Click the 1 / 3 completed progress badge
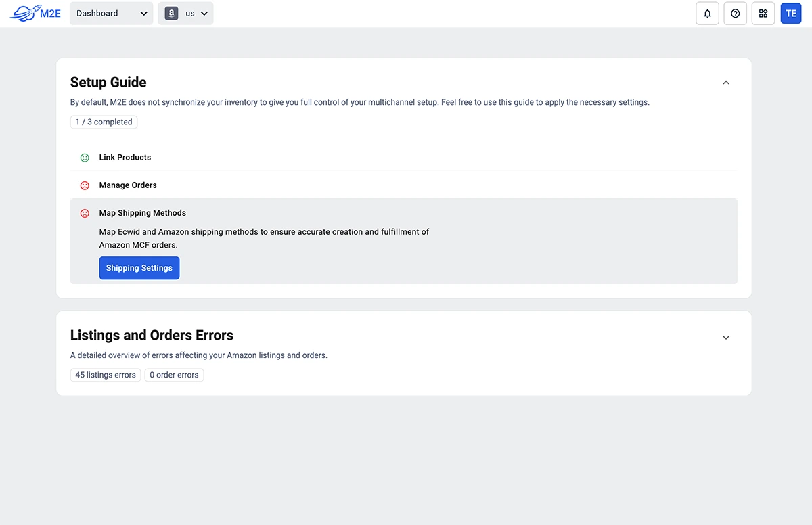The image size is (812, 525). (x=104, y=122)
